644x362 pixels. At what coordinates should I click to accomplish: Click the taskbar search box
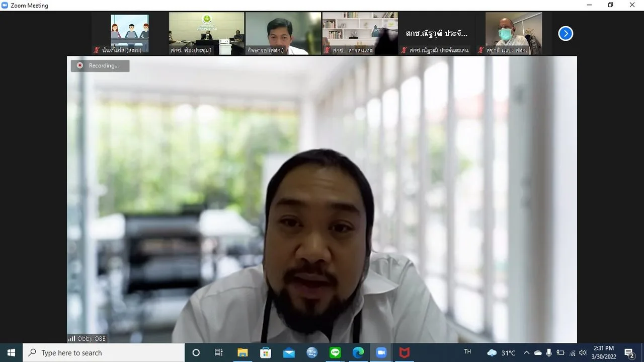click(x=104, y=353)
